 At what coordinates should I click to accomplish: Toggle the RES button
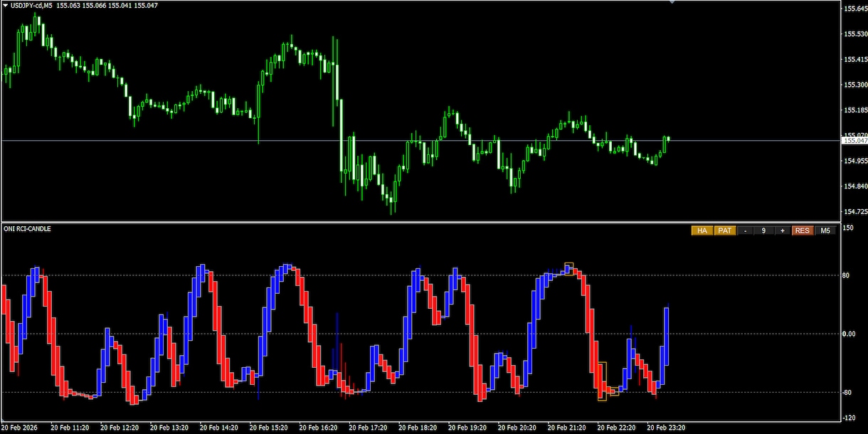(803, 231)
